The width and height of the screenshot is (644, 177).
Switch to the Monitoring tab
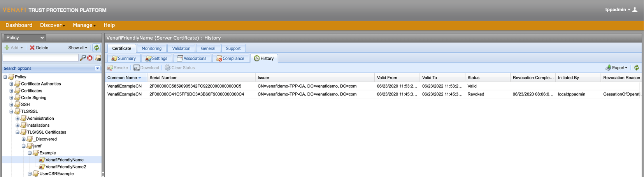coord(152,48)
